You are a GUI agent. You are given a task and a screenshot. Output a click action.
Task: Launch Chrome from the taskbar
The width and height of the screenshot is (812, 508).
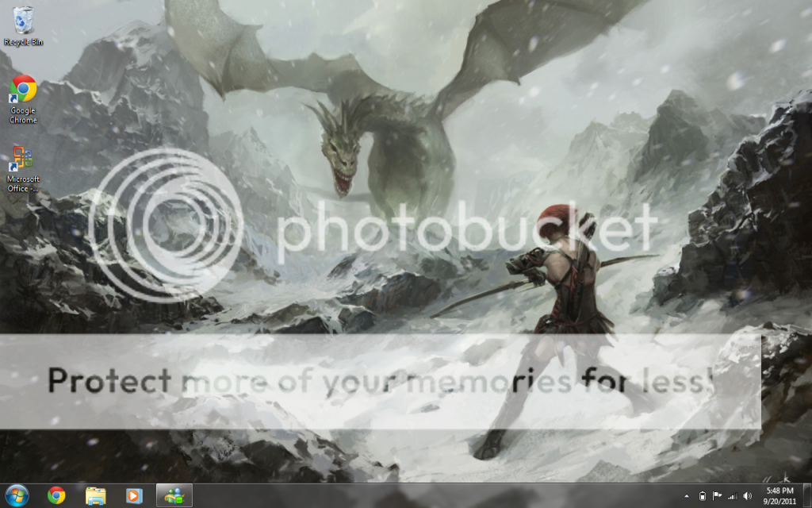coord(56,495)
